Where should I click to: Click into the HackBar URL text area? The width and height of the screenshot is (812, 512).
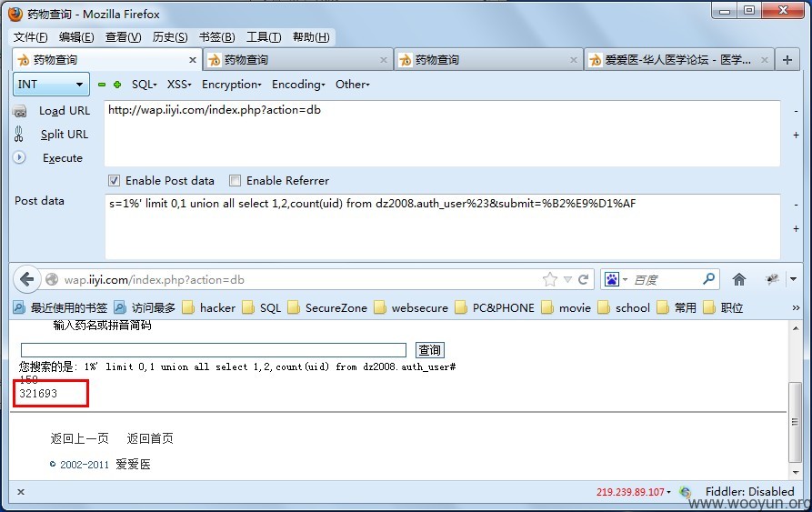(x=442, y=134)
